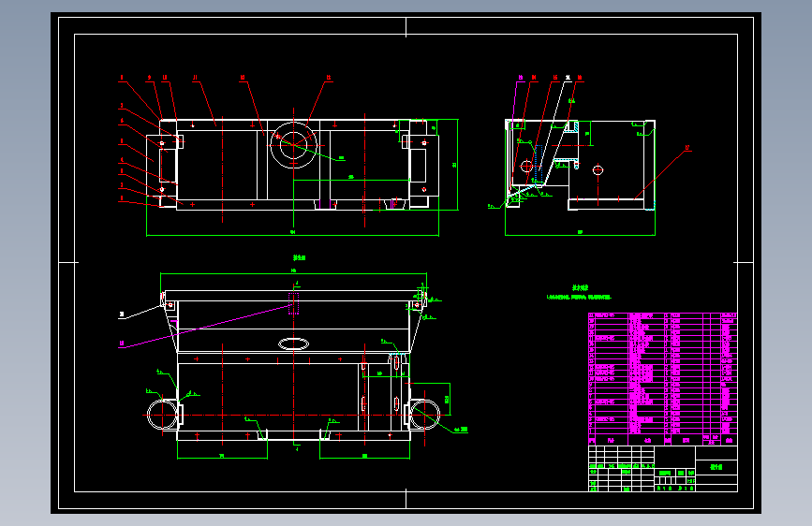Select the overall width dimension below front view
The width and height of the screenshot is (812, 526).
click(x=292, y=233)
